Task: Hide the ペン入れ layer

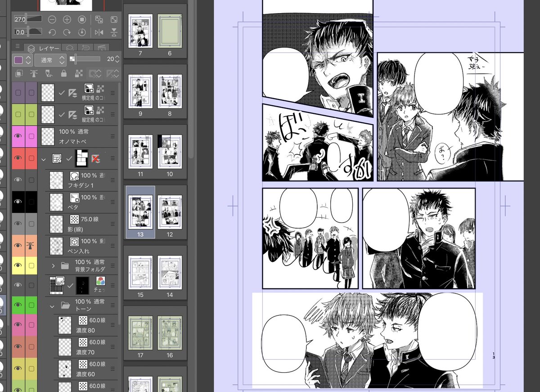Action: (x=18, y=246)
